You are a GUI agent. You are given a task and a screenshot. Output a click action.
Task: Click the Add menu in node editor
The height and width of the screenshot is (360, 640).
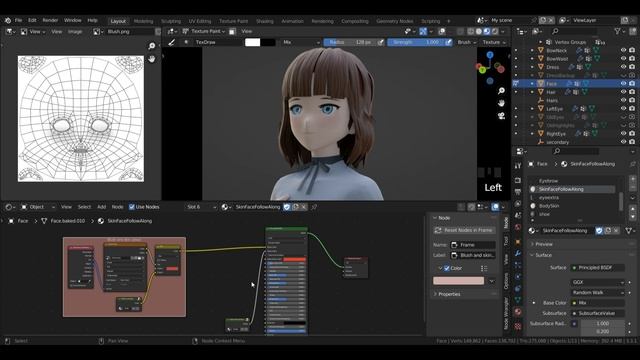(102, 207)
